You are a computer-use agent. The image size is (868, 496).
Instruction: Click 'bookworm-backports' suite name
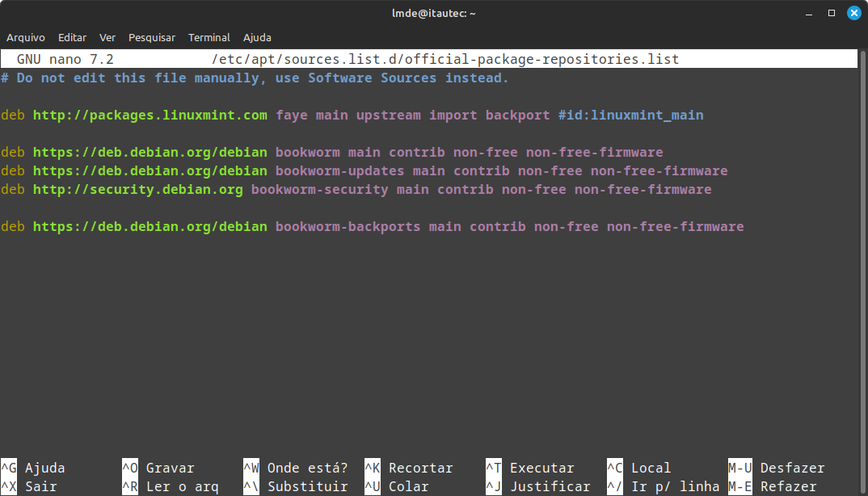point(348,226)
